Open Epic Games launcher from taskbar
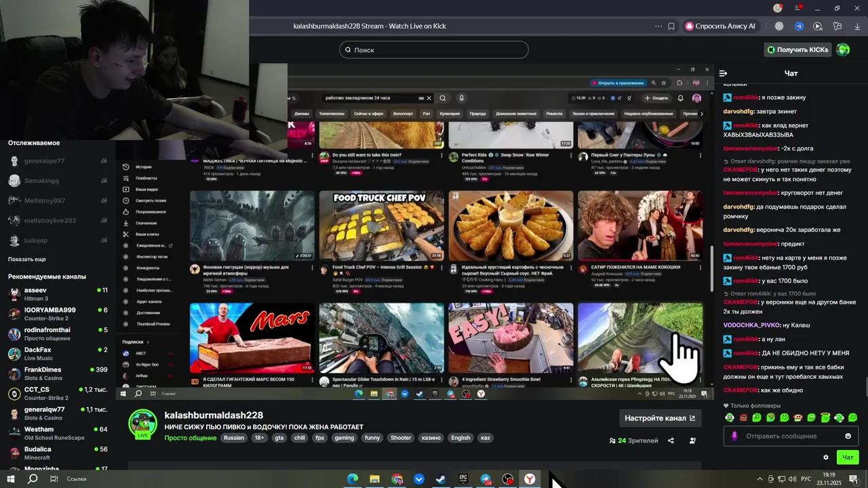Screen dimensions: 868x488 463,479
